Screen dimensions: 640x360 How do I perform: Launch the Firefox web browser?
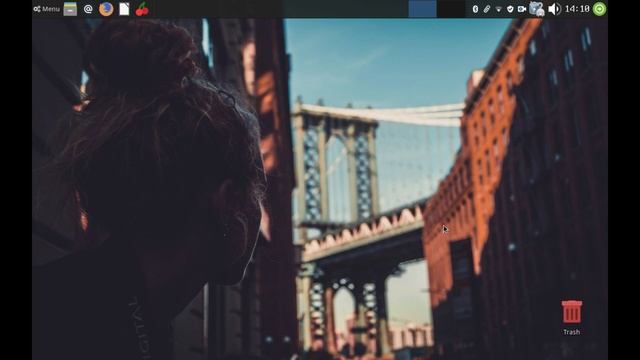106,9
